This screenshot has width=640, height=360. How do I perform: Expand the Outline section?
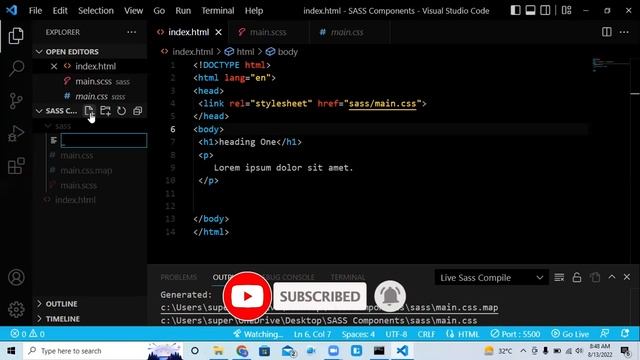pos(40,304)
